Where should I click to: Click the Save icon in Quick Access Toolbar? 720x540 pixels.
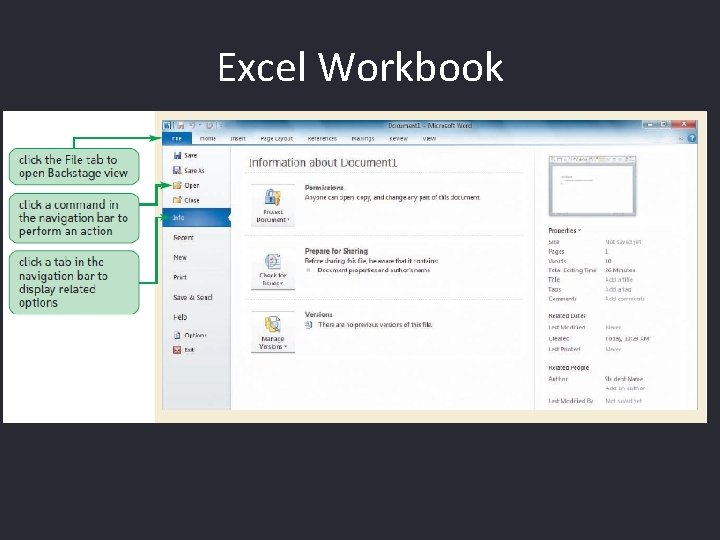pos(180,125)
